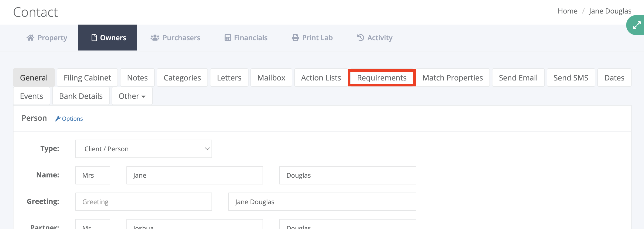Click the field containing Jane Douglas
The height and width of the screenshot is (229, 644).
pyautogui.click(x=322, y=202)
